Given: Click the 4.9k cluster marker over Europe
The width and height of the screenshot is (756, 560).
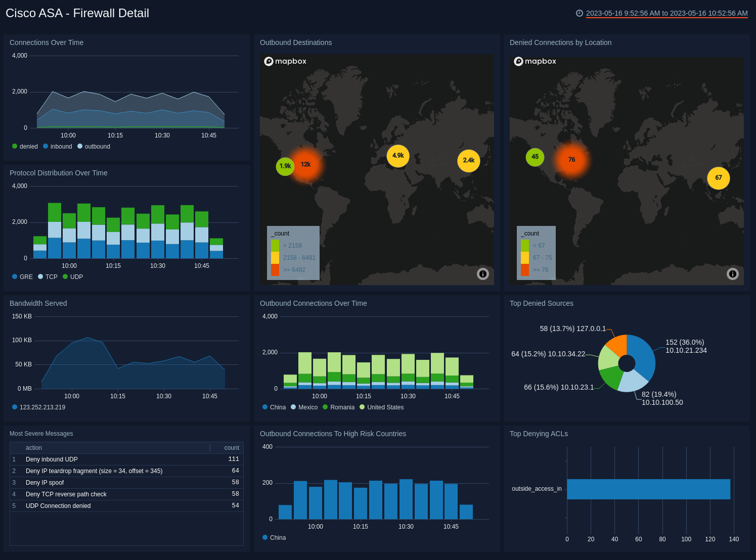Looking at the screenshot, I should pyautogui.click(x=398, y=156).
